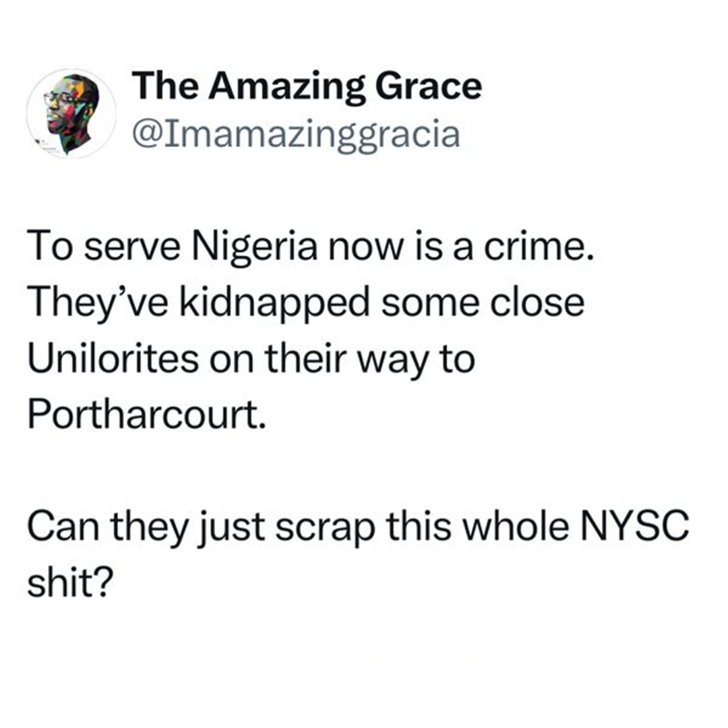Select the word Nigeria in the tweet

[x=255, y=248]
